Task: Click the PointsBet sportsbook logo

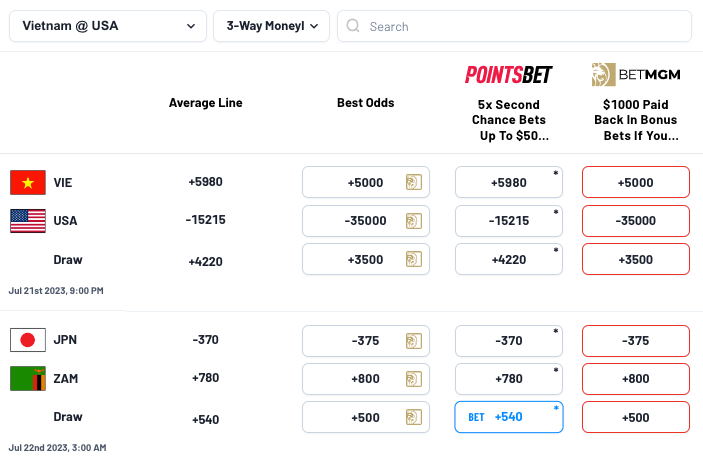Action: click(x=508, y=74)
